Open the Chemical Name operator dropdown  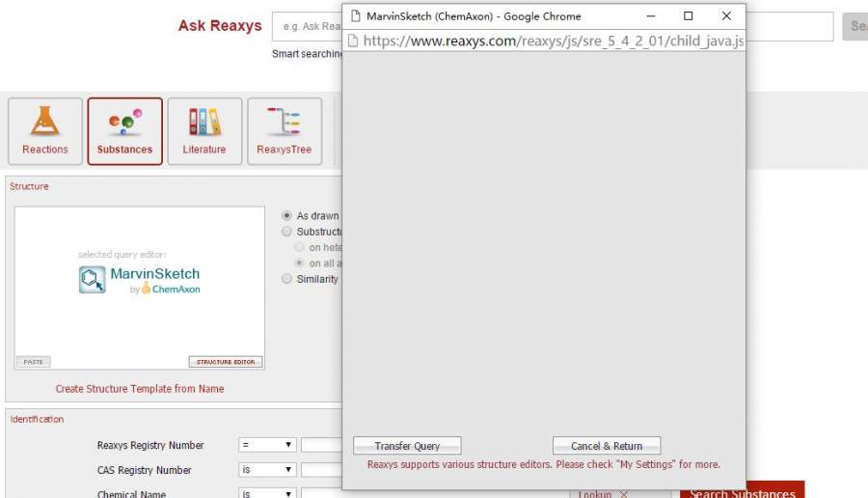[x=267, y=493]
